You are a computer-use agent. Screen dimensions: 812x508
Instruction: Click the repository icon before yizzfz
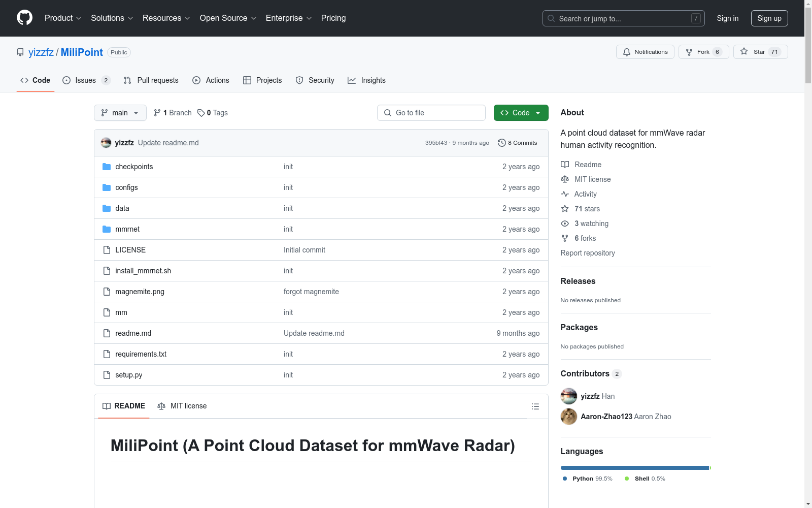pyautogui.click(x=20, y=52)
